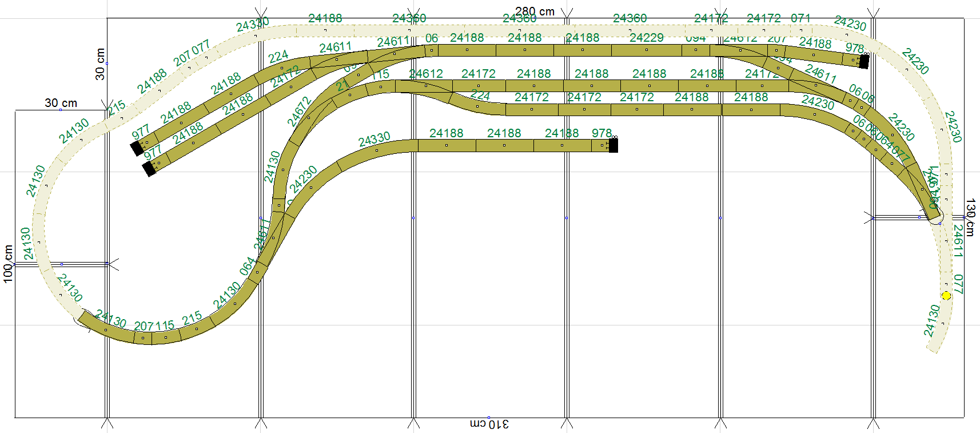
Task: Select the vertical "100 cm" dimension label
Action: (8, 264)
